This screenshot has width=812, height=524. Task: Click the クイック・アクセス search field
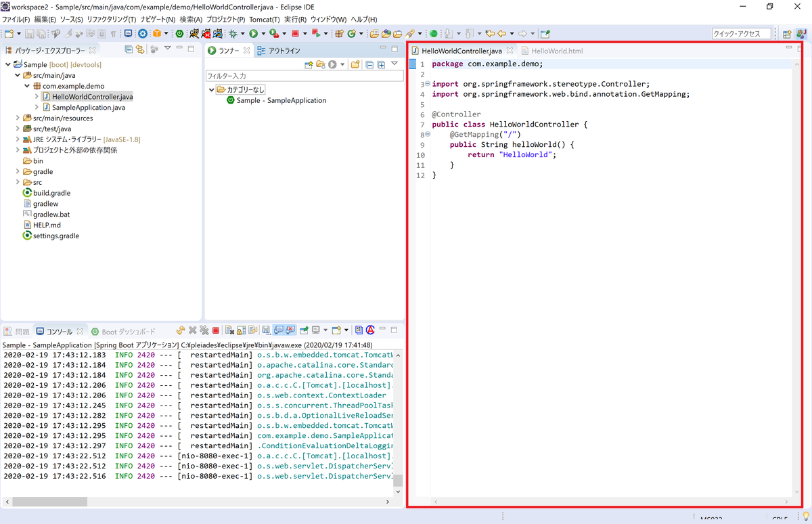[742, 34]
